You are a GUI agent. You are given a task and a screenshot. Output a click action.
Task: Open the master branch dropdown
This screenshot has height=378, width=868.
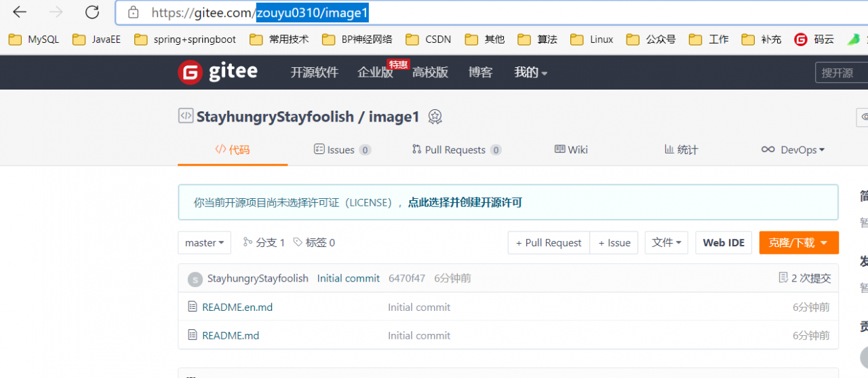coord(205,243)
